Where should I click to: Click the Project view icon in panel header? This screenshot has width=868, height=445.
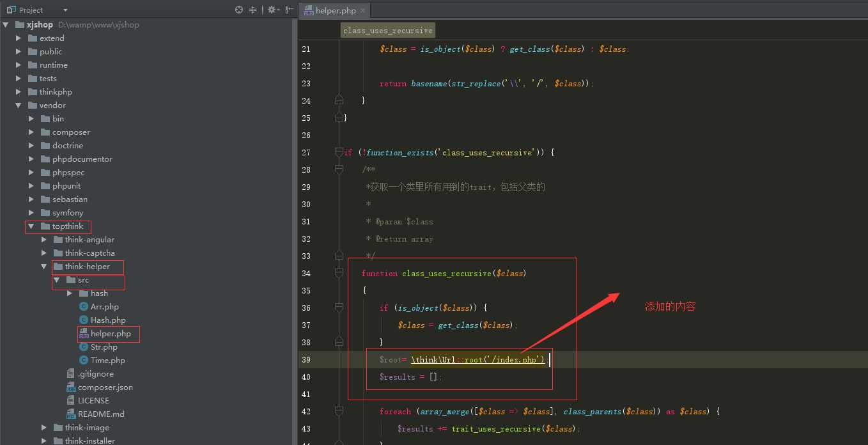pos(10,10)
